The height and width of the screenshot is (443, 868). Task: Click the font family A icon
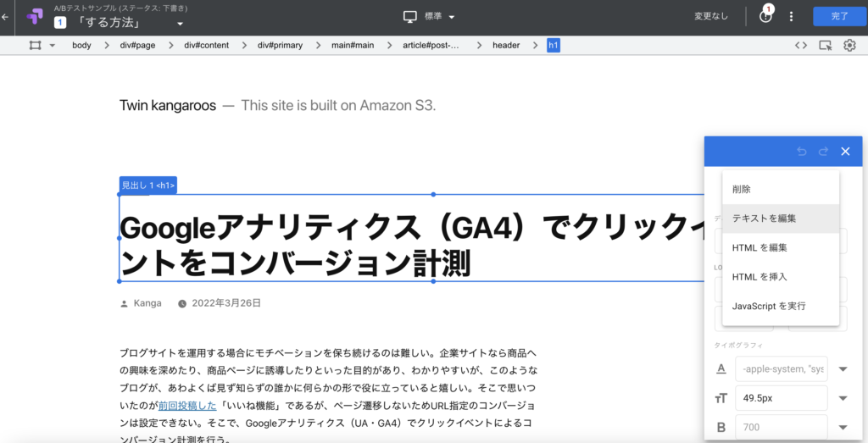pos(721,369)
